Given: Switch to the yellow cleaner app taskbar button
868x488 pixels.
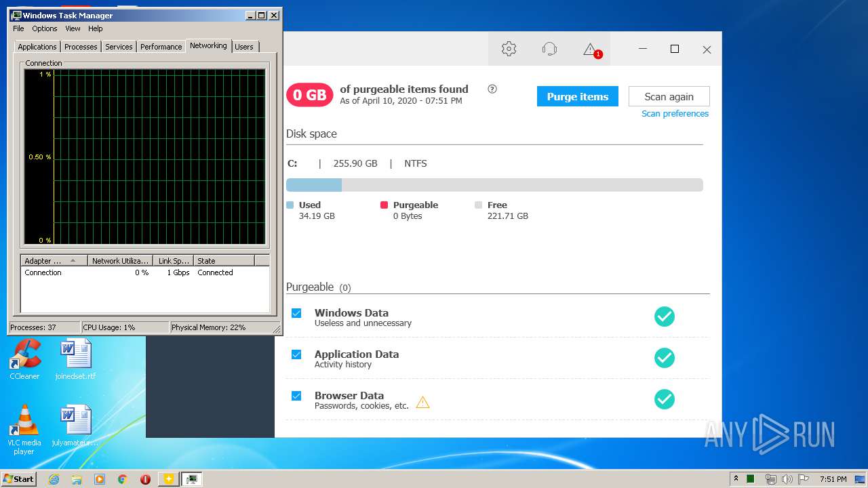Looking at the screenshot, I should (x=168, y=479).
